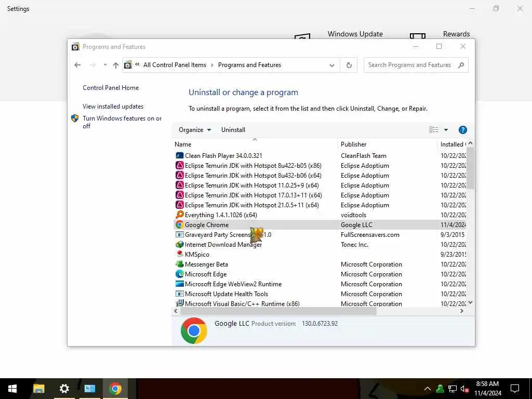Click 9/3/2015 install date cell
Screen dimensions: 532x399
point(453,234)
